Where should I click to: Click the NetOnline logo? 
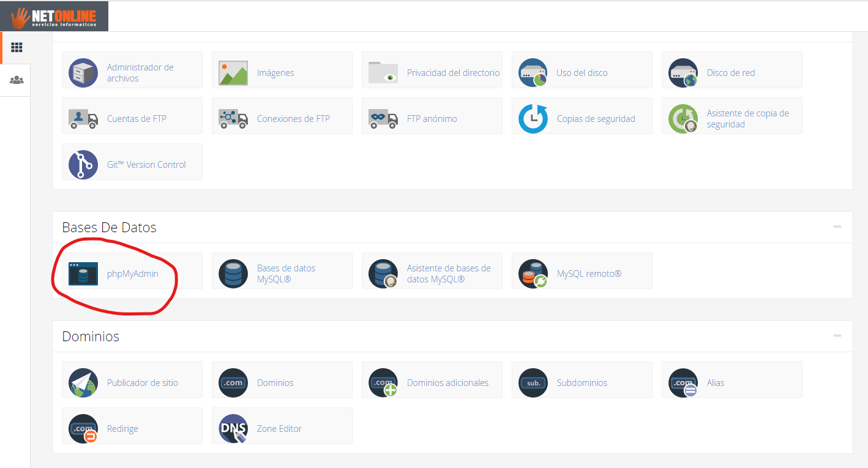54,17
